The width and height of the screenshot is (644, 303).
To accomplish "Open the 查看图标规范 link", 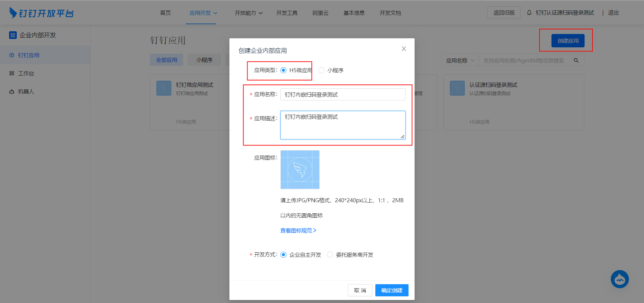I will 298,230.
